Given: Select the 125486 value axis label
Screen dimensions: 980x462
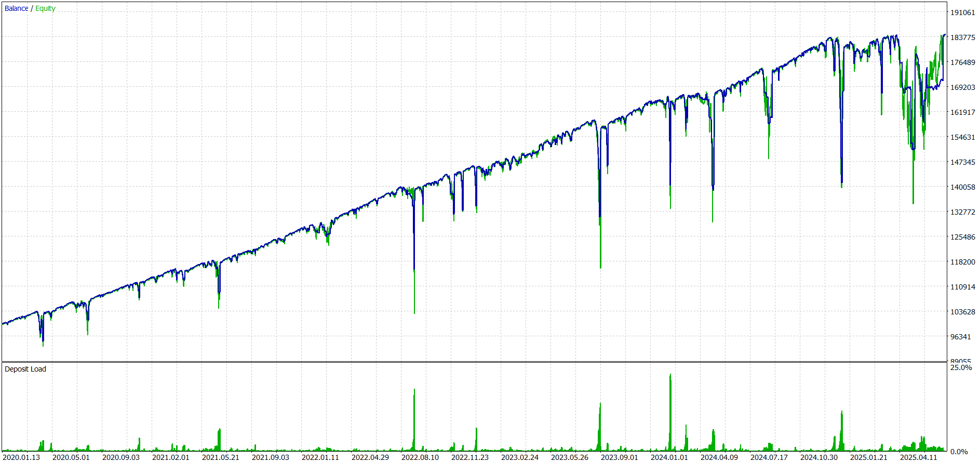Looking at the screenshot, I should (x=962, y=237).
